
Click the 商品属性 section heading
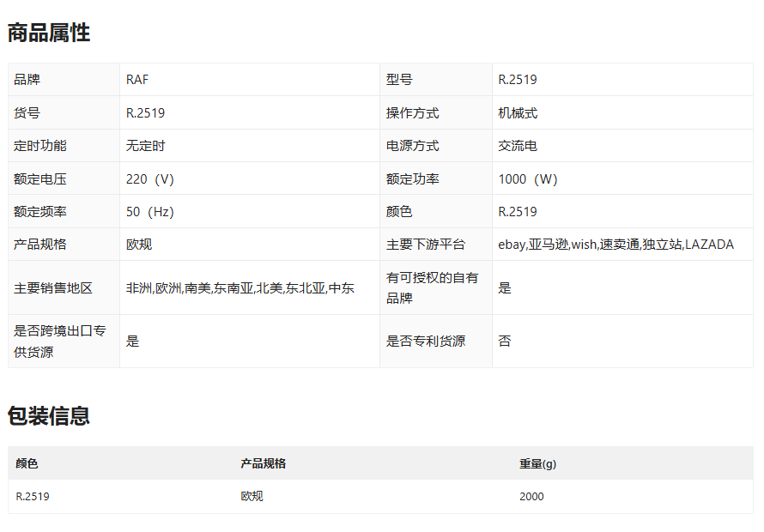pos(49,33)
